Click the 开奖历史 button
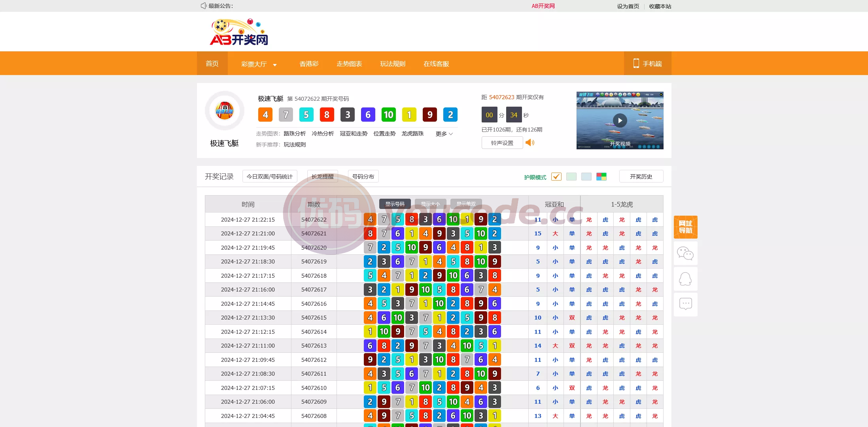The height and width of the screenshot is (427, 868). (x=641, y=176)
